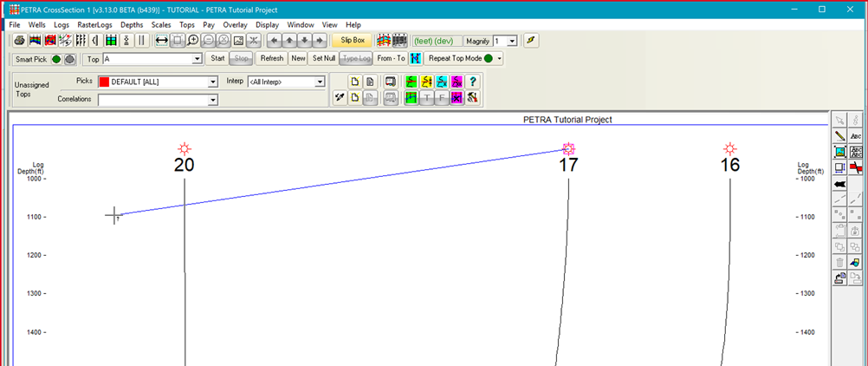Click the left arrow pan button

pos(274,41)
